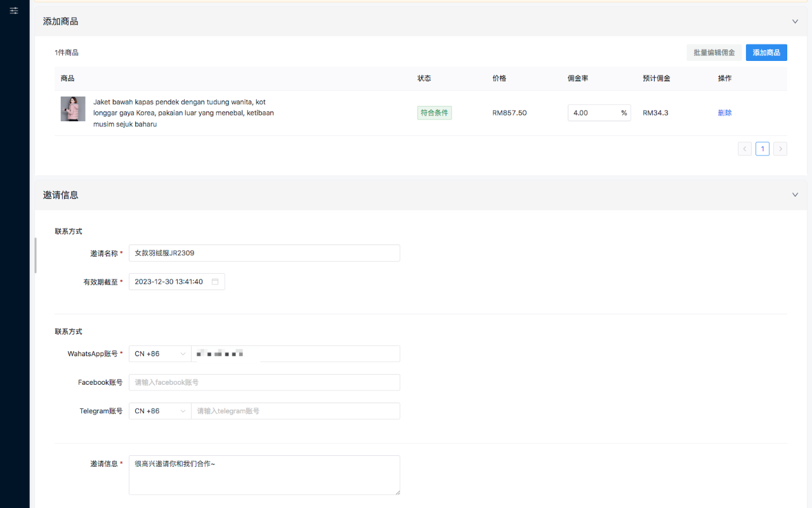This screenshot has height=508, width=812.
Task: Select page 1 in product pagination
Action: click(x=763, y=149)
